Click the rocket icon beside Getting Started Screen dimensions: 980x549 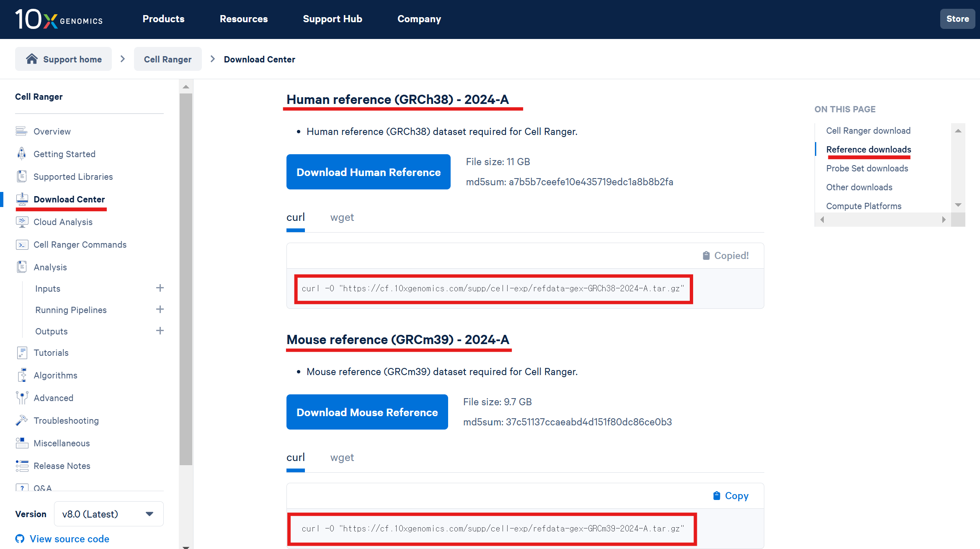[x=21, y=154]
